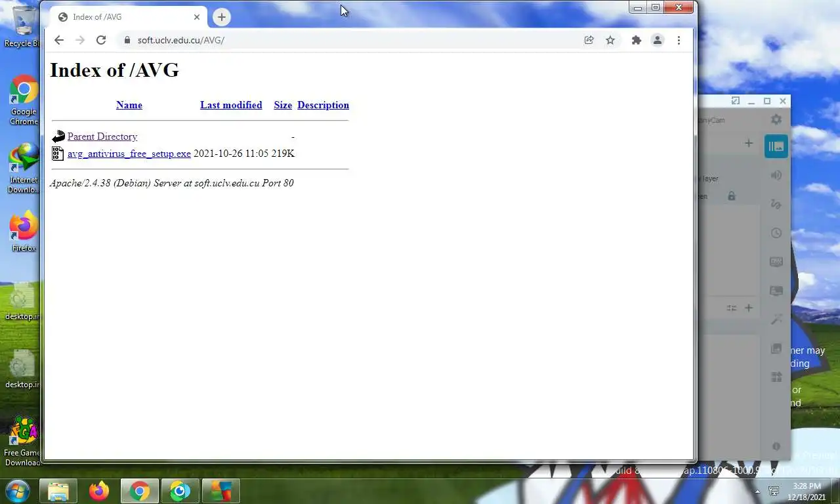Open the ManyCam grid apps icon
Screen dimensions: 840x504
point(776,377)
